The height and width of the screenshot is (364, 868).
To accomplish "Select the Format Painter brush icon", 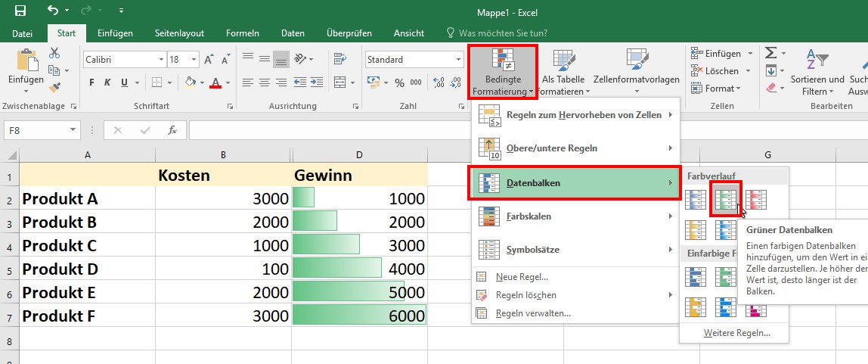I will coord(54,88).
